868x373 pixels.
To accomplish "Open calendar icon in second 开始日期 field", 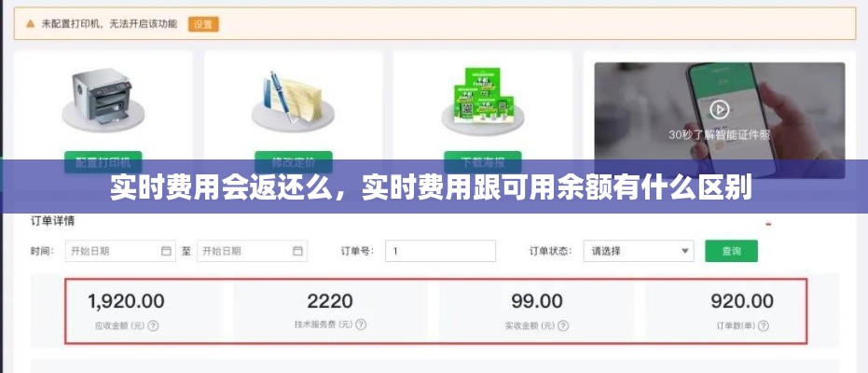I will [297, 251].
